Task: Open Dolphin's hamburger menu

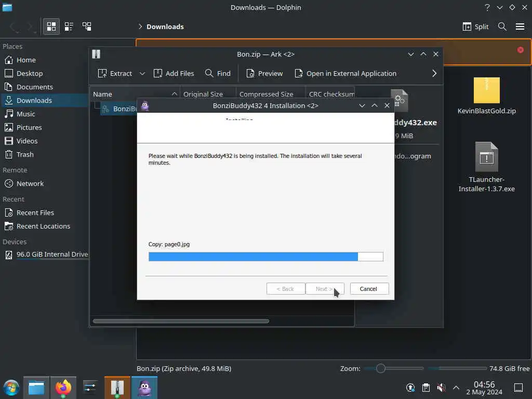Action: click(520, 26)
